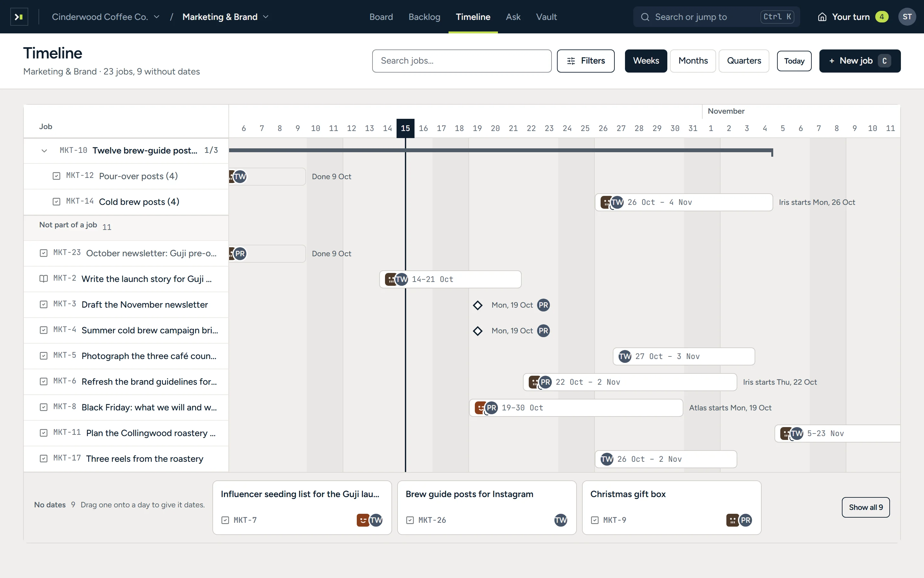Image resolution: width=924 pixels, height=578 pixels.
Task: Click the diamond milestone for Summer cold brew campaign
Action: click(477, 331)
